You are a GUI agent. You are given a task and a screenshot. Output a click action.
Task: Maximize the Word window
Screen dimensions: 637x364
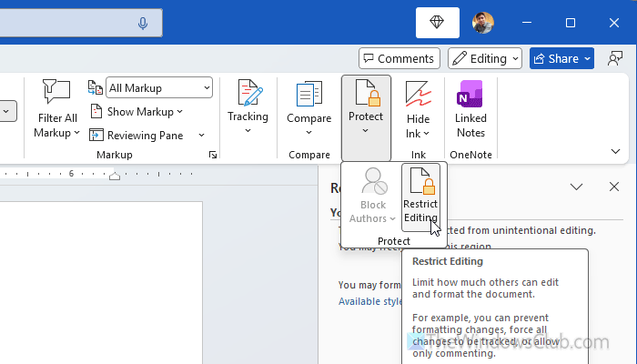click(571, 23)
